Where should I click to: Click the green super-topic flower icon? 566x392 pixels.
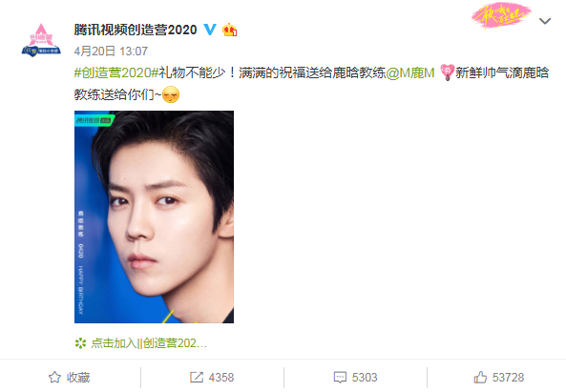click(x=80, y=343)
